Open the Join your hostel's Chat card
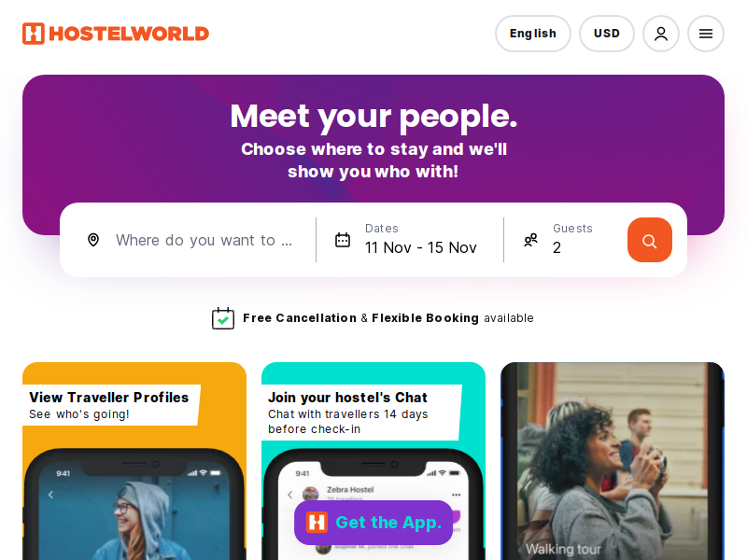 (373, 461)
